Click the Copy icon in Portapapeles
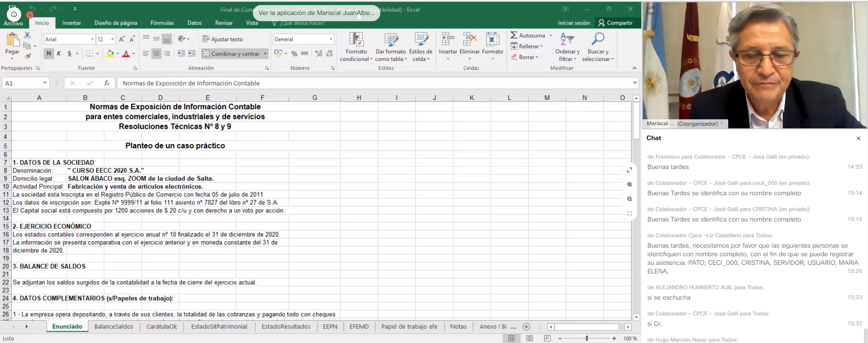 coord(27,46)
